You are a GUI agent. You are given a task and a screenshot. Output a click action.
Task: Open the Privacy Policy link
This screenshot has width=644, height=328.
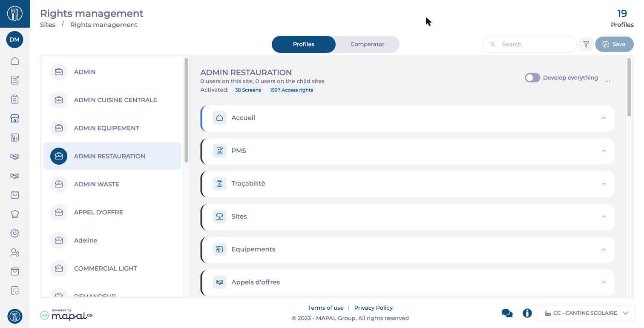(x=374, y=308)
